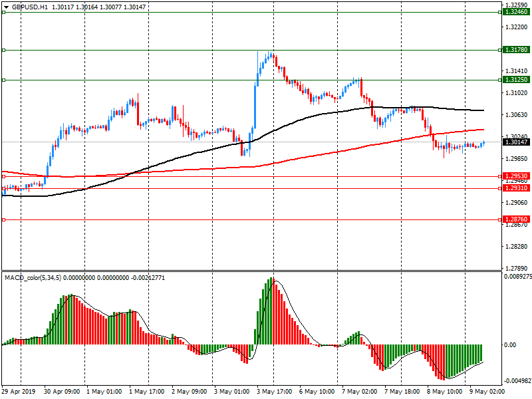Select the red 1.29530 price label
This screenshot has width=532, height=399.
tap(515, 176)
